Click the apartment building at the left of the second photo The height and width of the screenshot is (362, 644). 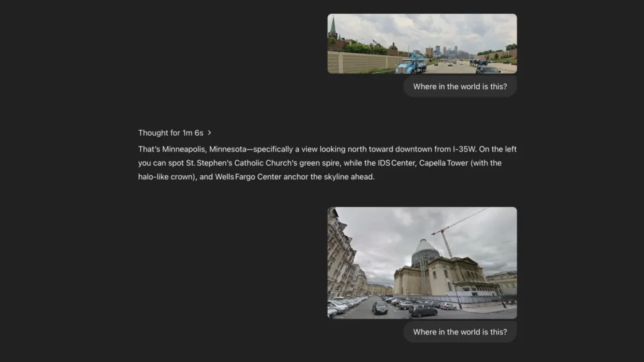click(340, 258)
